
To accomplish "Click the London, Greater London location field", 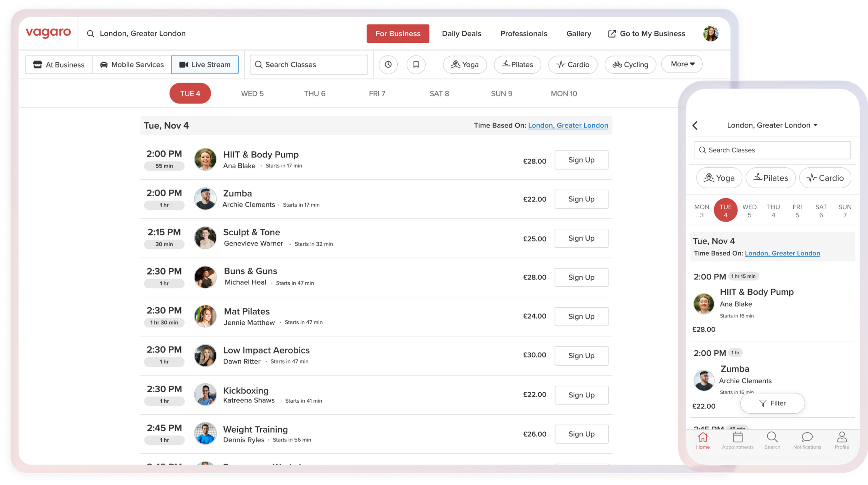I will pyautogui.click(x=143, y=34).
